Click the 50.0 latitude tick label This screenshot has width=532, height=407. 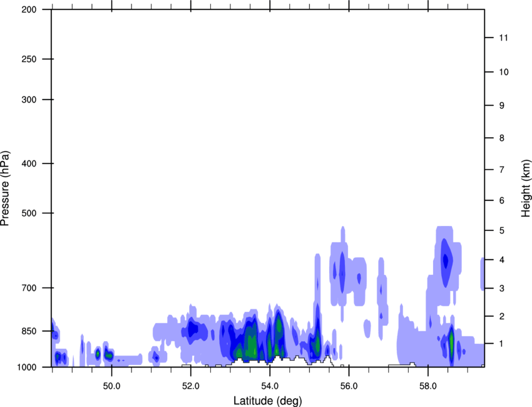coord(111,386)
